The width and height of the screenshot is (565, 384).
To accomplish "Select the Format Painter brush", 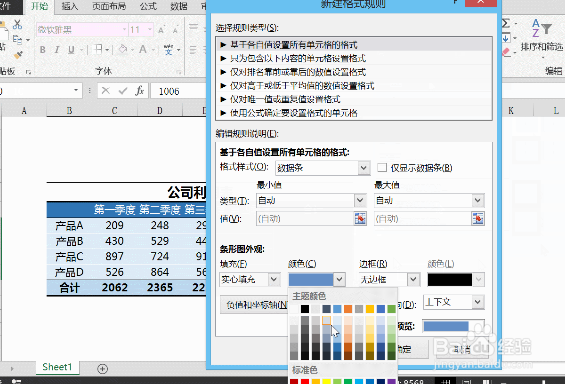I will click(x=18, y=54).
